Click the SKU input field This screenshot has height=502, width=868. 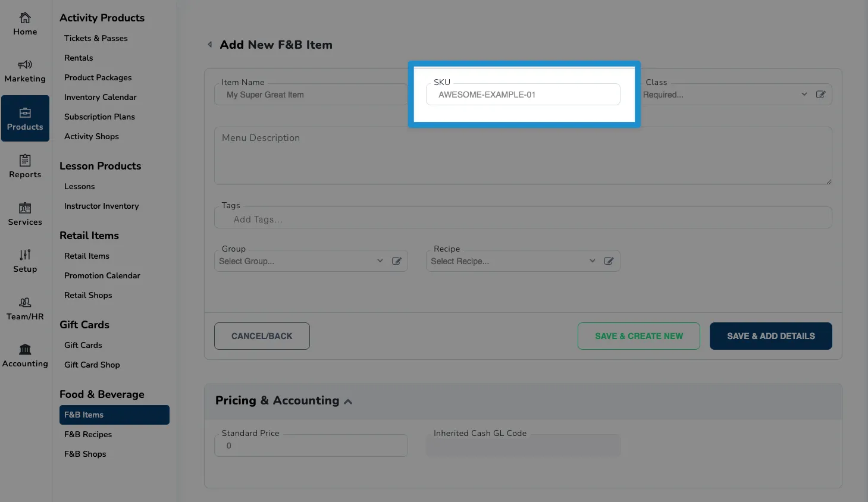point(523,95)
